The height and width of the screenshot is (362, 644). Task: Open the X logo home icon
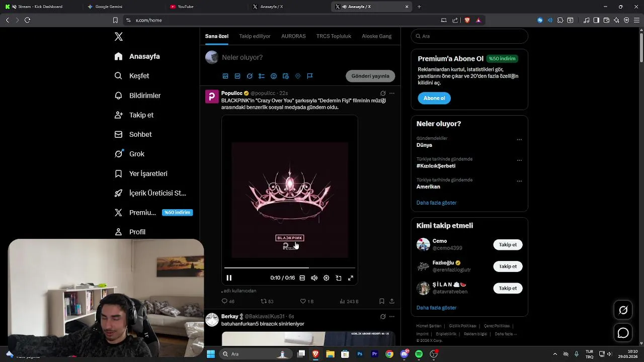[119, 37]
